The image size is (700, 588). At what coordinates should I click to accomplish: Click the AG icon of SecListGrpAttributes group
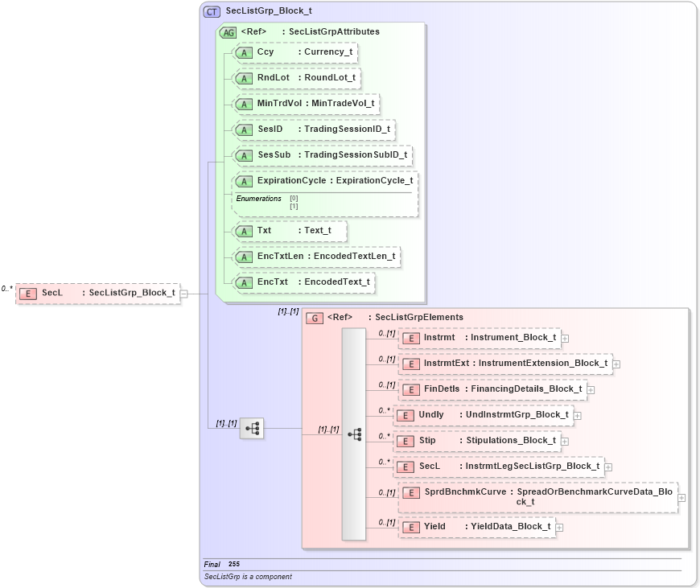click(228, 31)
